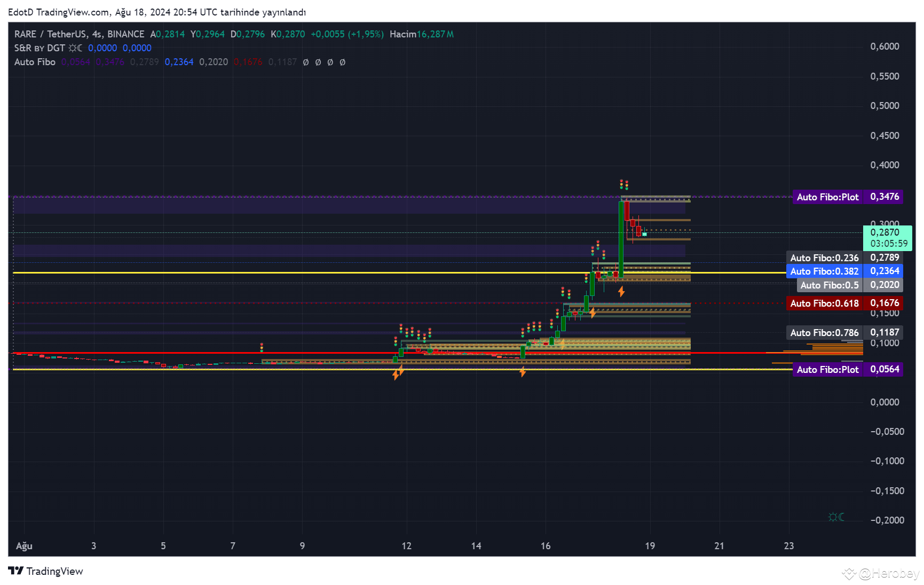
Task: Click the last Ø symbol in Auto Fibo row
Action: coord(342,62)
